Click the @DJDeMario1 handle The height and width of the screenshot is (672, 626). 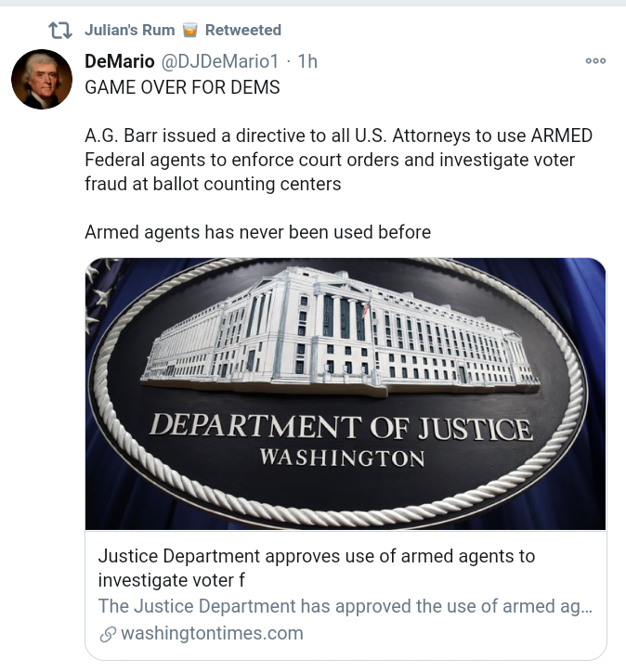pyautogui.click(x=219, y=61)
